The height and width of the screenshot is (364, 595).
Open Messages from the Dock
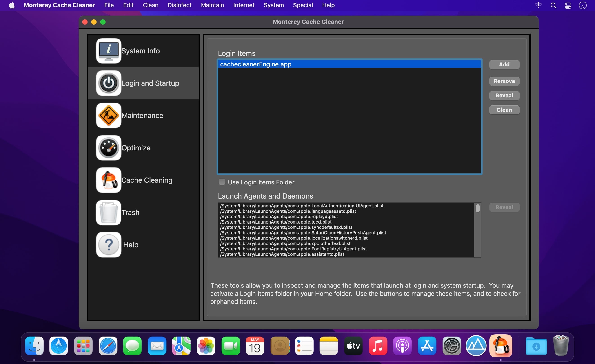(132, 346)
